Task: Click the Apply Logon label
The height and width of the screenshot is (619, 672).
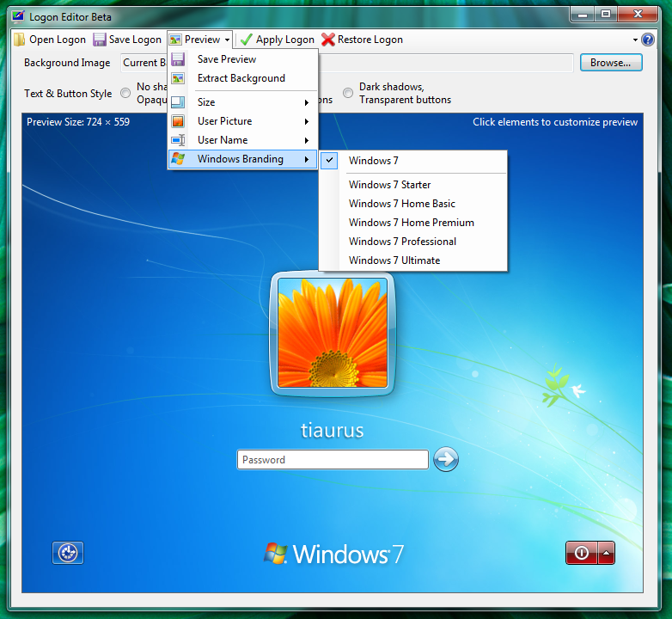Action: [285, 40]
